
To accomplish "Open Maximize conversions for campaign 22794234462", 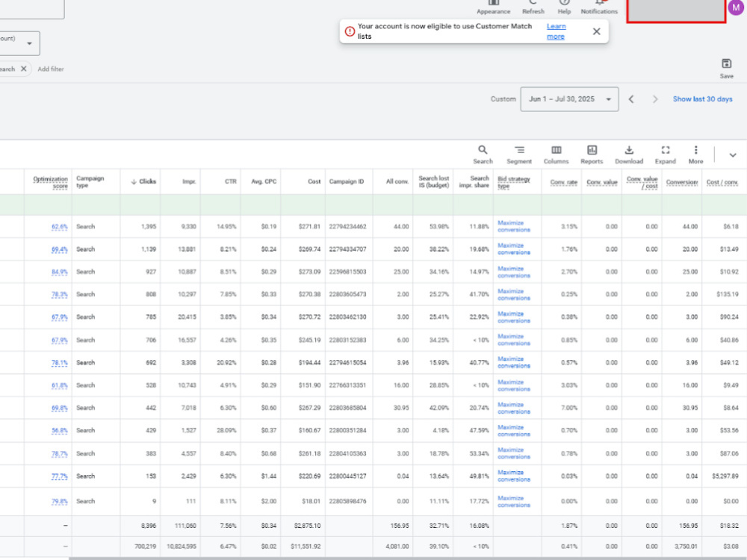I will pyautogui.click(x=514, y=226).
